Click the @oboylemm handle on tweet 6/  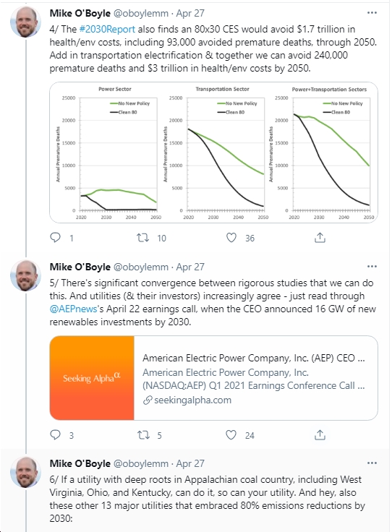[141, 463]
